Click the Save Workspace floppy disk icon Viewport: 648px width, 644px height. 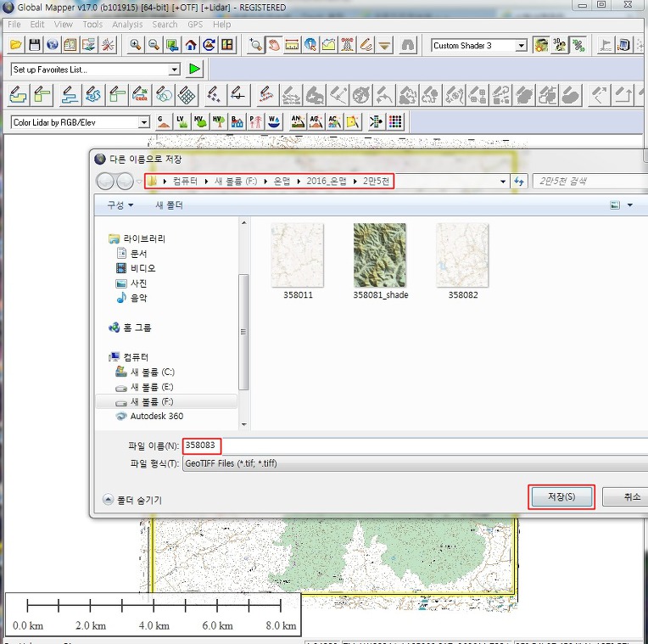pos(35,45)
